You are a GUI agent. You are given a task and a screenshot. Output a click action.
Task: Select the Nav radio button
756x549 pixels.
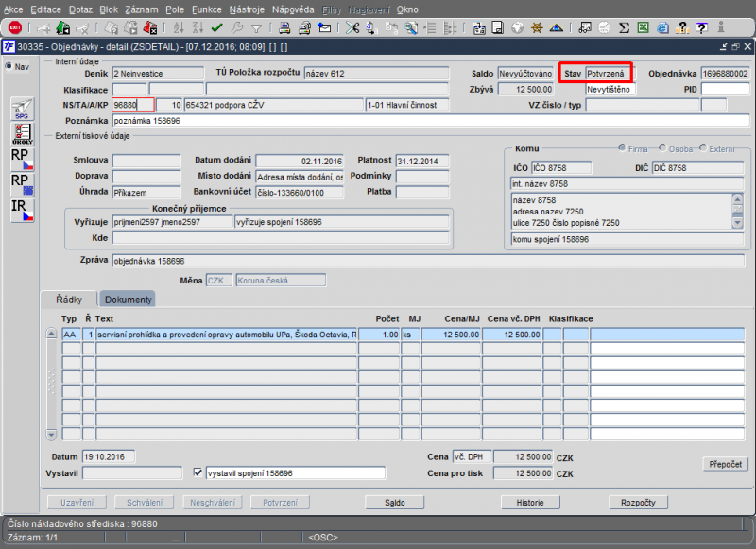point(9,66)
